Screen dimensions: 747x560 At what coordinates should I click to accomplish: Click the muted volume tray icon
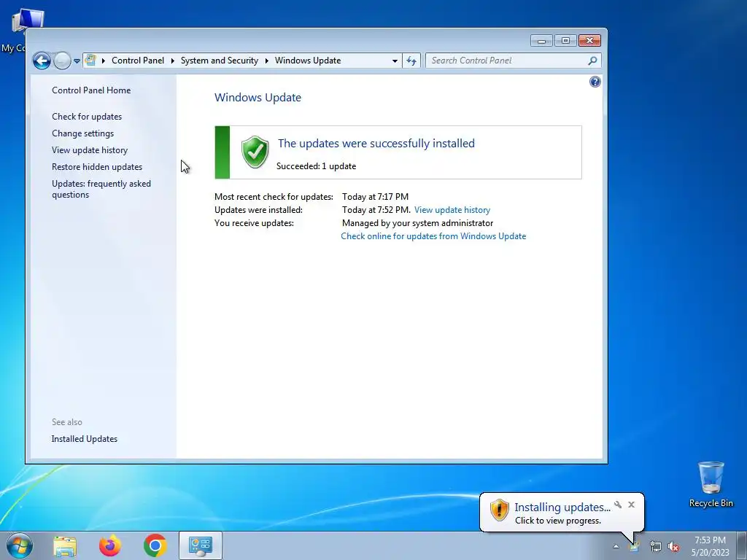point(673,547)
